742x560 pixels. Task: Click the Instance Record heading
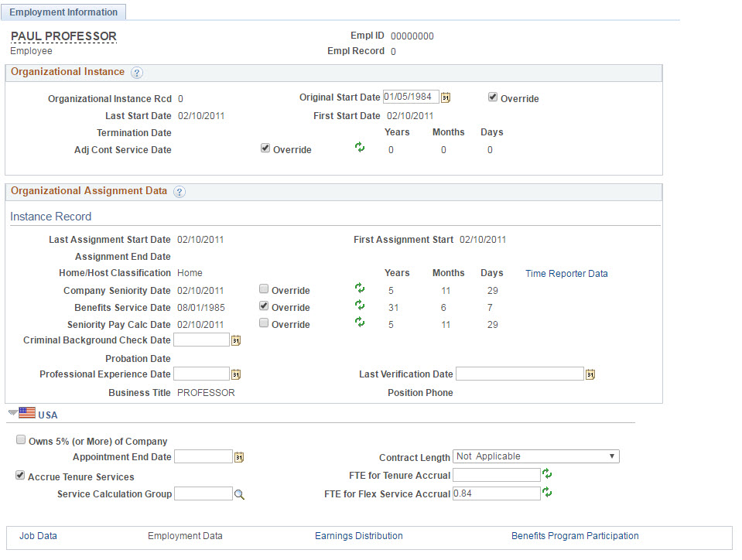tap(50, 217)
